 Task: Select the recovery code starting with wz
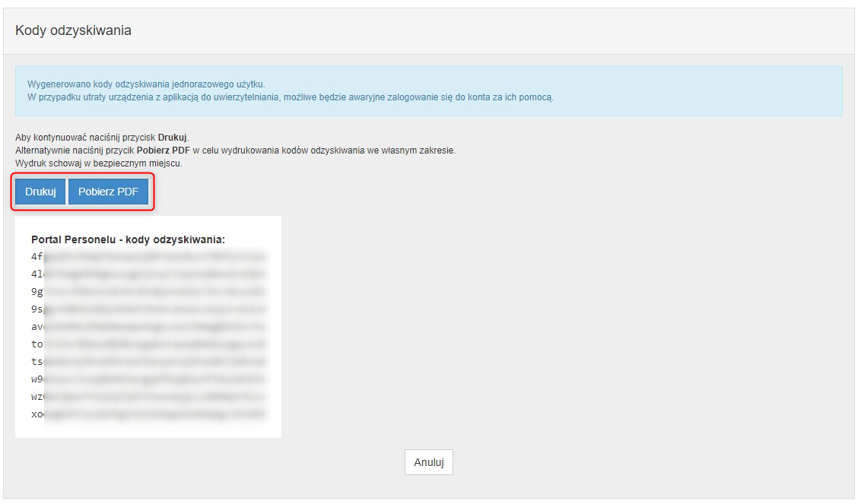pyautogui.click(x=148, y=397)
